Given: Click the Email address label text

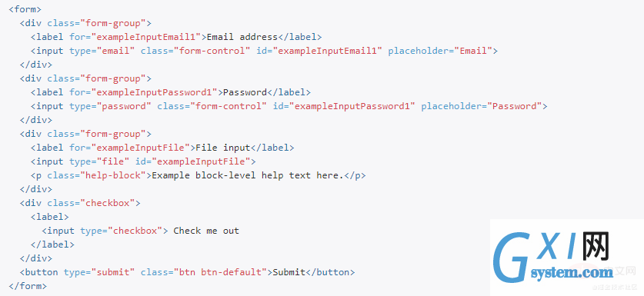Looking at the screenshot, I should tap(242, 37).
